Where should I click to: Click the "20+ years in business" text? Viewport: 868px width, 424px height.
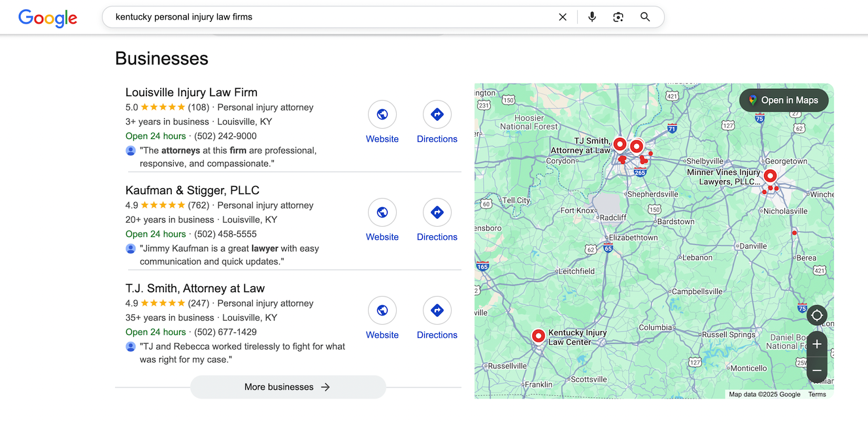170,220
